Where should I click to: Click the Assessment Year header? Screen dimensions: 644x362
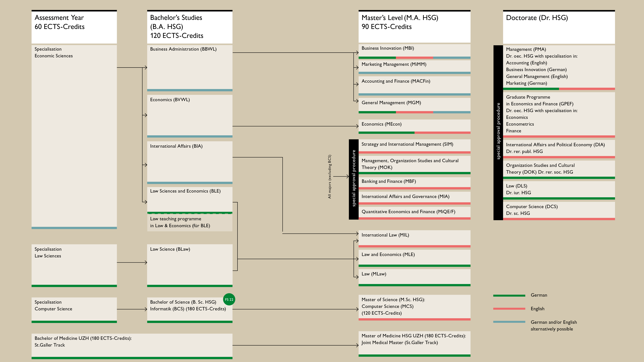tap(74, 26)
